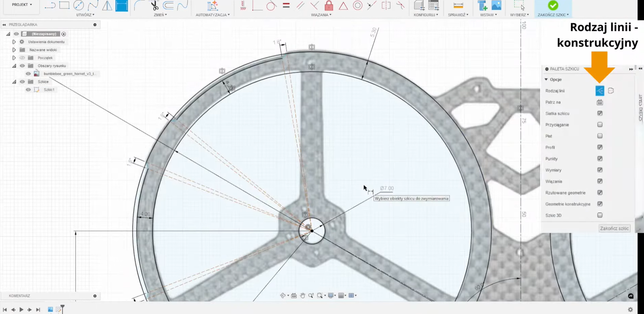Click the active Sketch Dimension tool

click(x=122, y=5)
